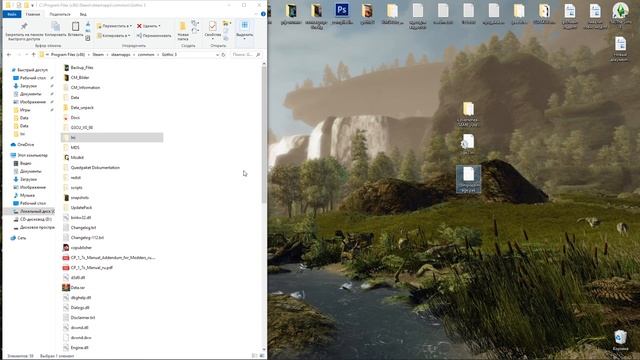This screenshot has height=360, width=640.
Task: Click the red Delete (Удалить) button
Action: (148, 26)
